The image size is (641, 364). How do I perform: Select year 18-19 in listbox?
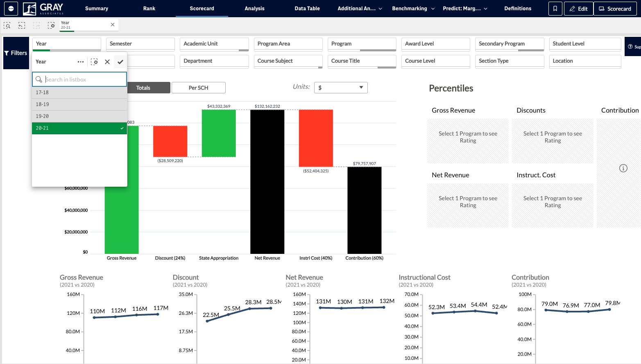(x=79, y=104)
